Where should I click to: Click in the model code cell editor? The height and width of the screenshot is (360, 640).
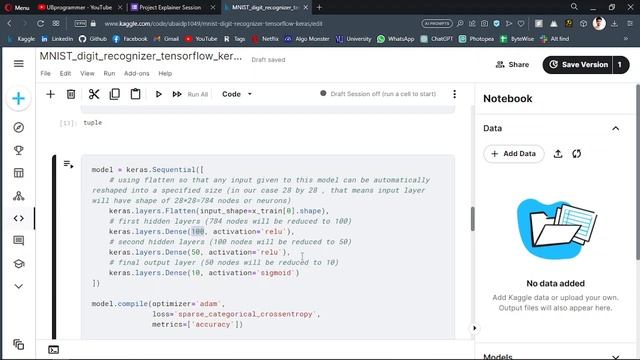(x=268, y=247)
